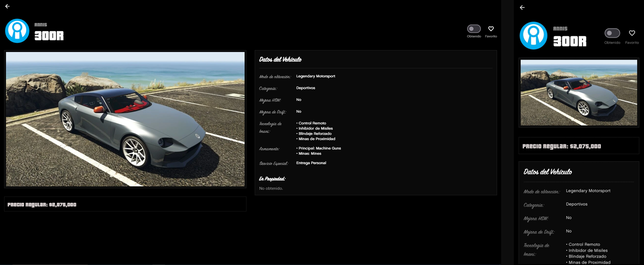Click Minas: Mines entry
The height and width of the screenshot is (265, 644).
(x=309, y=153)
